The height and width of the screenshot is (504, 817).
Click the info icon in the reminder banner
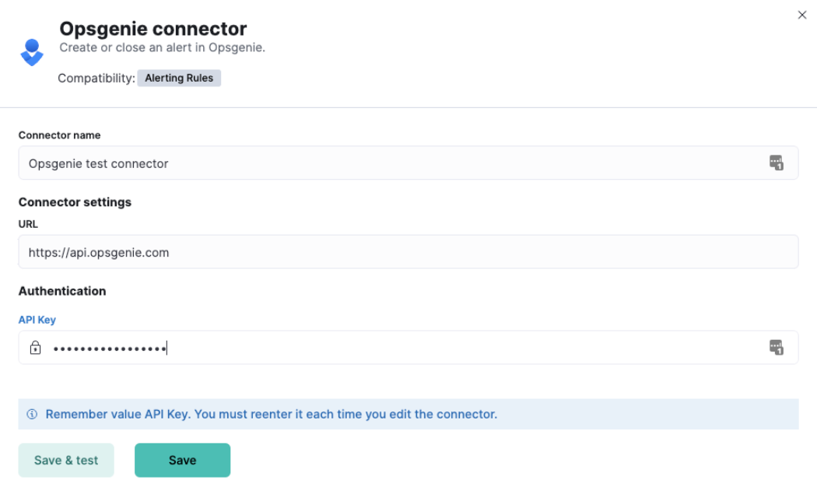pos(32,414)
